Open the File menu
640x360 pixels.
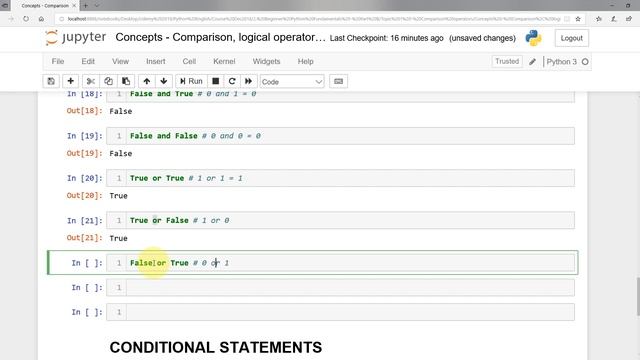click(58, 61)
